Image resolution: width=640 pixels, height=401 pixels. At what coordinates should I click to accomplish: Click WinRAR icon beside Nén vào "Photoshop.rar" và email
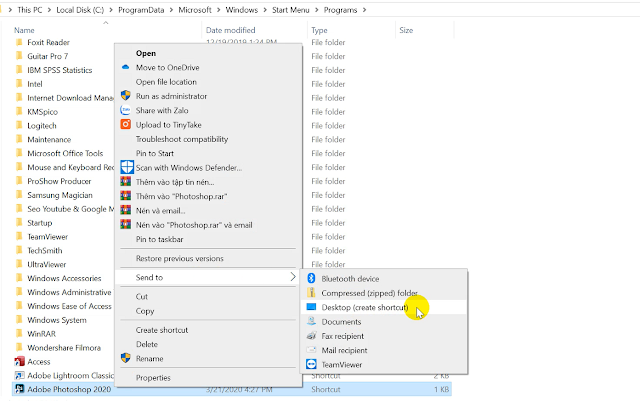[125, 224]
